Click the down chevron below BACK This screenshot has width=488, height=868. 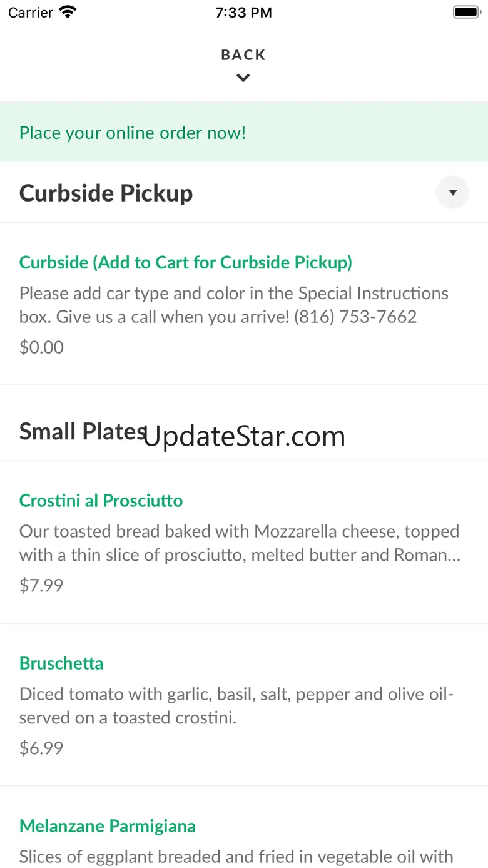(243, 78)
